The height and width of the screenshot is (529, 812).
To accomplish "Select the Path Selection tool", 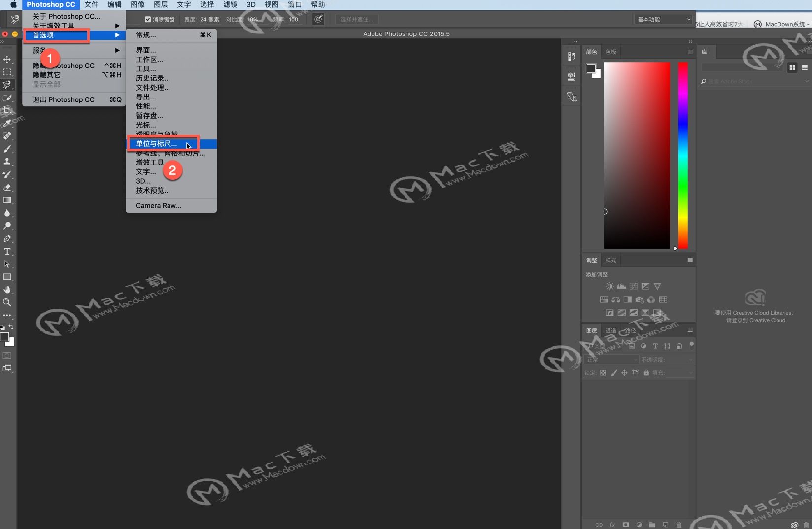I will (7, 264).
